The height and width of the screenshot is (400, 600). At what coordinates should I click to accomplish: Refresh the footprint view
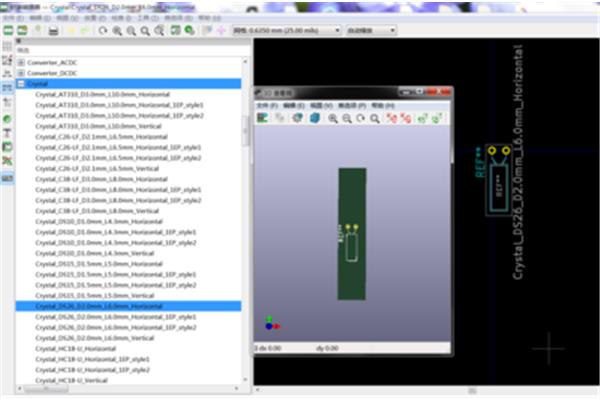click(103, 31)
